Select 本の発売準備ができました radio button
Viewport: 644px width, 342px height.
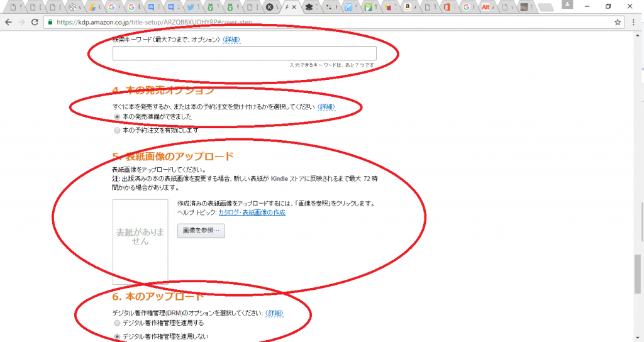117,117
